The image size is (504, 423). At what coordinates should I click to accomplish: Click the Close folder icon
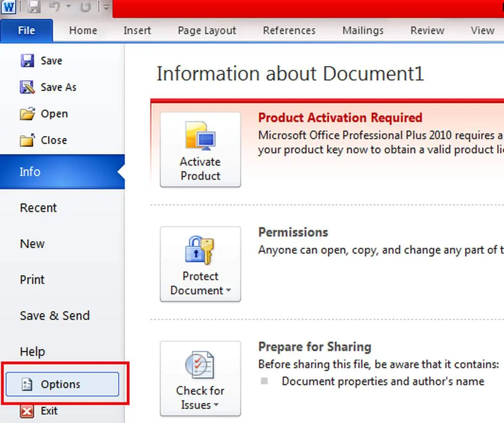point(27,140)
